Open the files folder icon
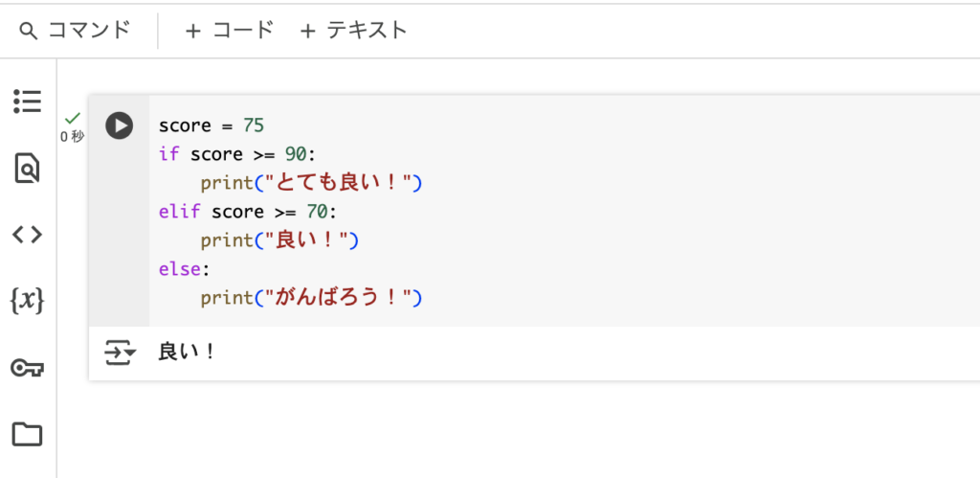Screen dimensions: 980x478 tap(28, 434)
